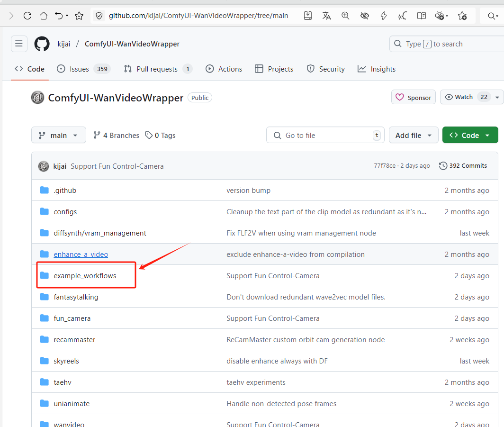
Task: Open GitHub hamburger navigation menu
Action: click(19, 44)
